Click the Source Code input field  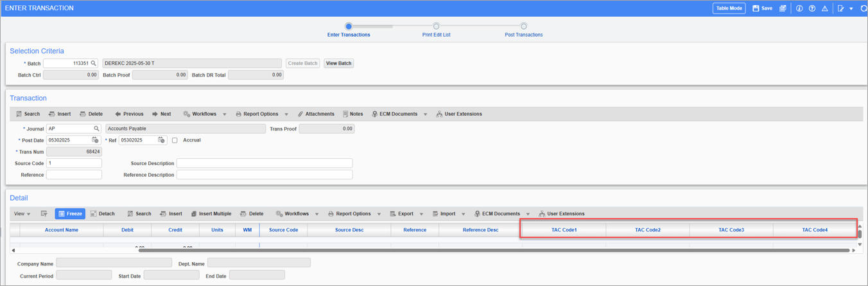(74, 163)
